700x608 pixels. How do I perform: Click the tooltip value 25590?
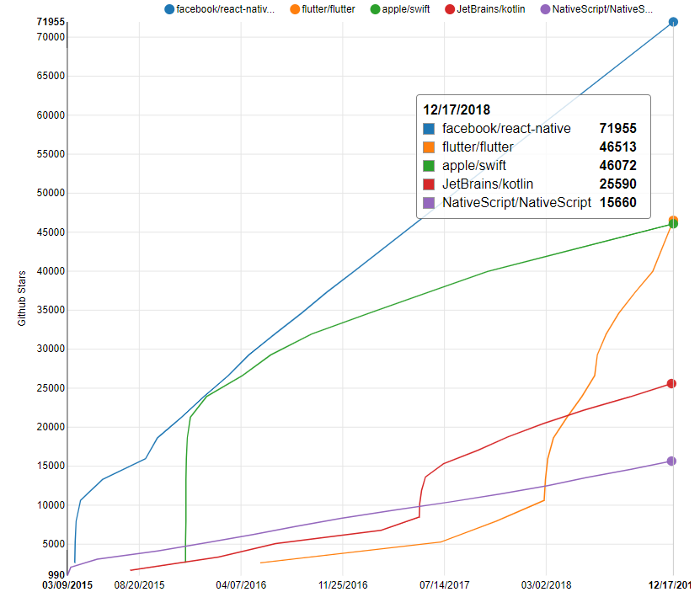[617, 184]
